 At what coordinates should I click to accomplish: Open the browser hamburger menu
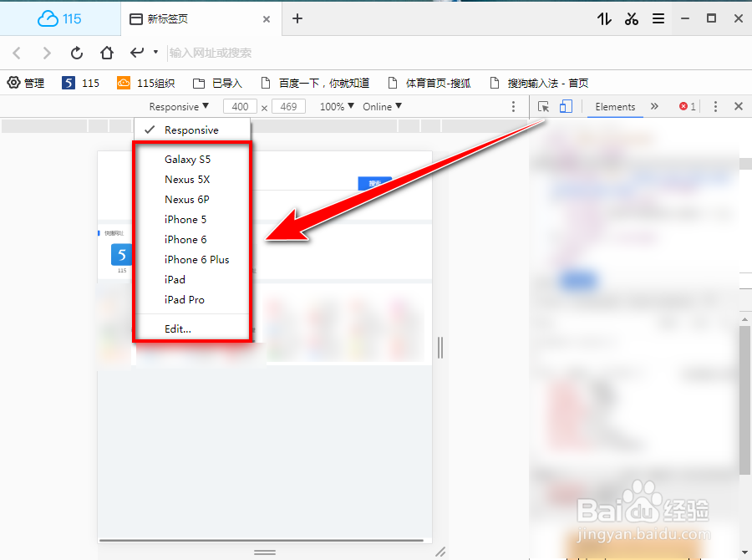(658, 18)
